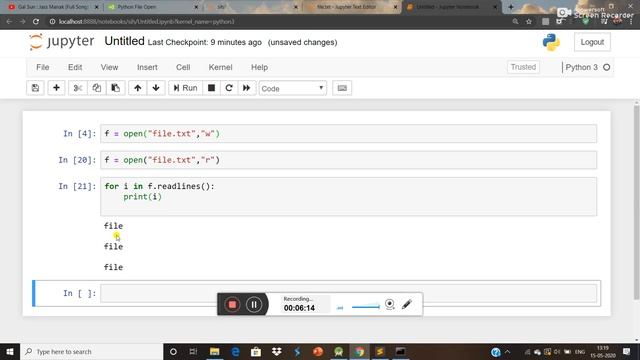
Task: Bookmark this page star icon
Action: point(529,22)
